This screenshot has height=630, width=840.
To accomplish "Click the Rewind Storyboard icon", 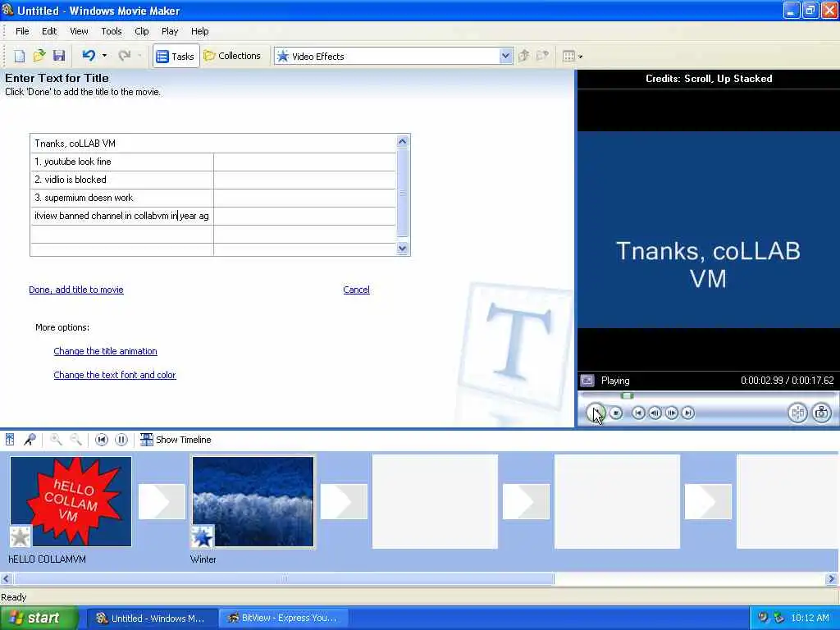I will [x=101, y=440].
